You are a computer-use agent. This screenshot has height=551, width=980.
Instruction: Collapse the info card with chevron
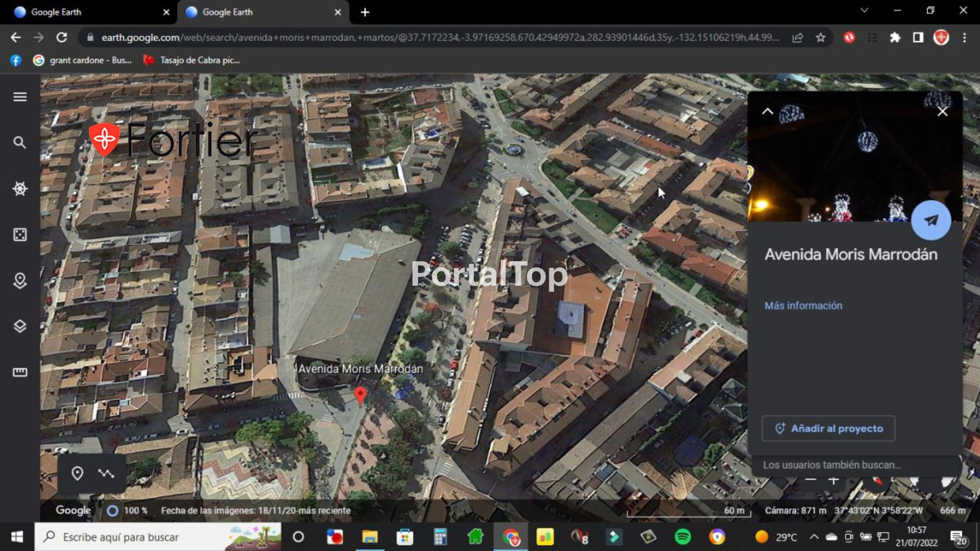click(x=767, y=111)
